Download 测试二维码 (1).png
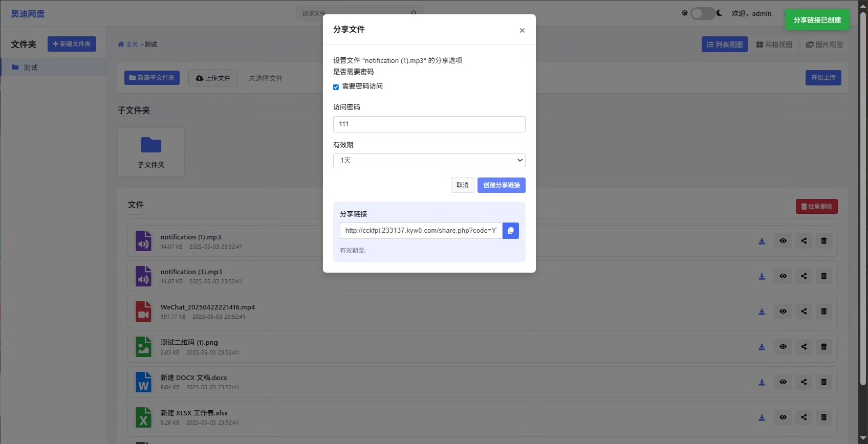The height and width of the screenshot is (444, 868). (762, 347)
